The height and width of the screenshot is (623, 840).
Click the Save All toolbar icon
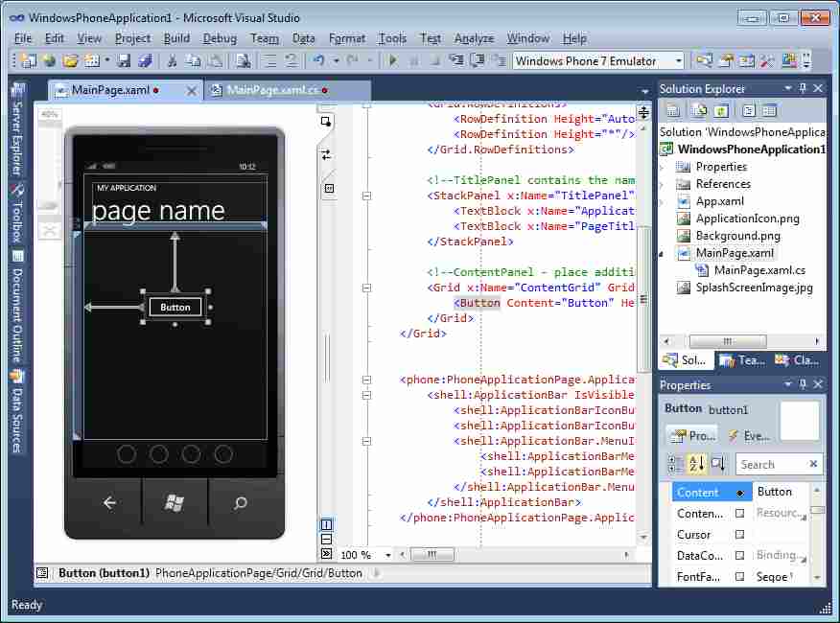click(144, 60)
